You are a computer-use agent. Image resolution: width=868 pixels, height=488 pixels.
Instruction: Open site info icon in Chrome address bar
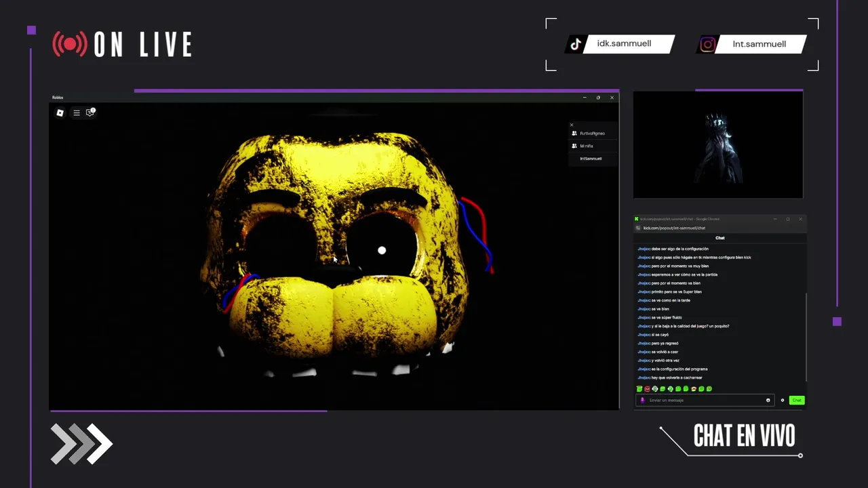(x=638, y=228)
